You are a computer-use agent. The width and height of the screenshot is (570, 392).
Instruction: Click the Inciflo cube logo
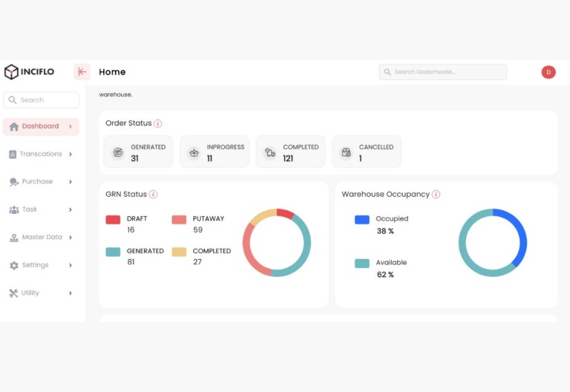coord(11,71)
